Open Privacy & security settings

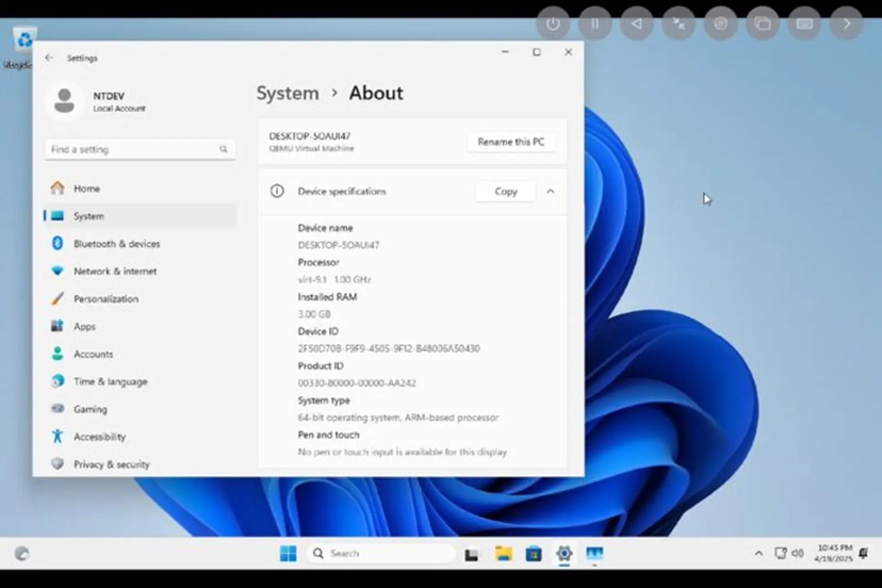pos(111,464)
